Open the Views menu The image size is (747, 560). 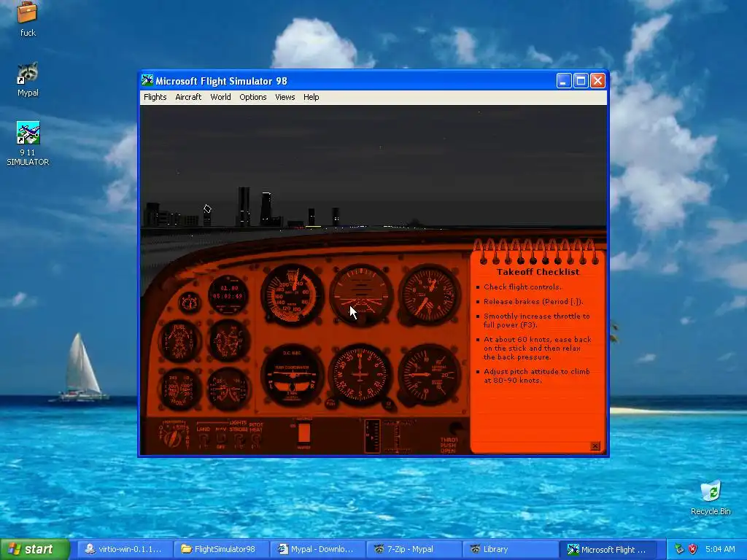point(285,97)
